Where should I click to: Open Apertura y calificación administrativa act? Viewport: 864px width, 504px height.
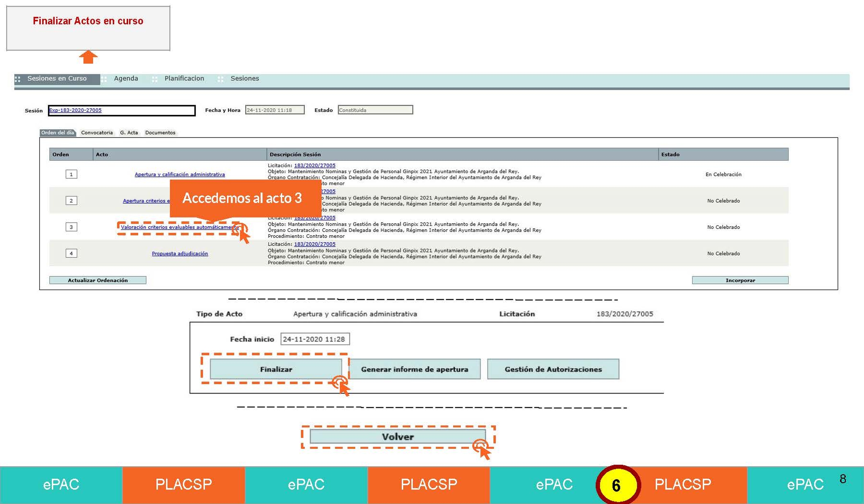pyautogui.click(x=180, y=174)
